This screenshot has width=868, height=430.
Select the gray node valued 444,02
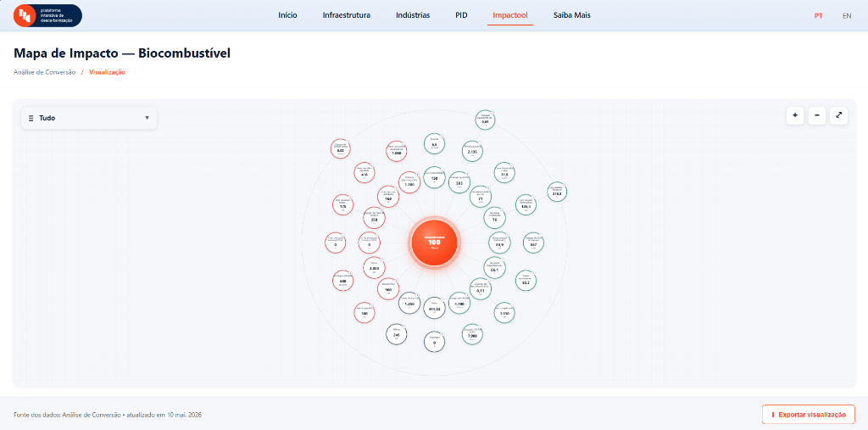coord(434,308)
